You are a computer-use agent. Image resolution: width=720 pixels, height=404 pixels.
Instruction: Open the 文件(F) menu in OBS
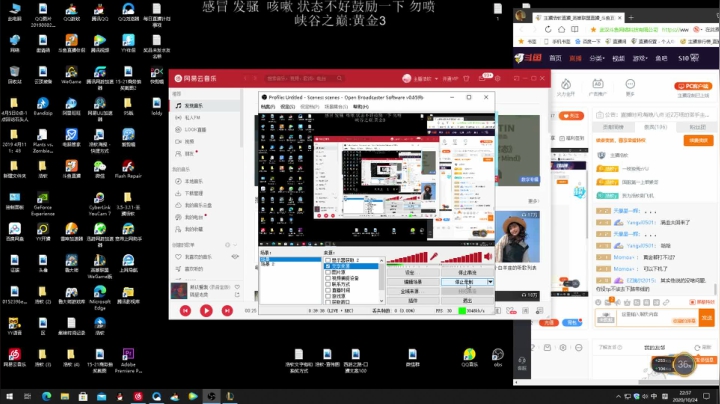[x=268, y=107]
